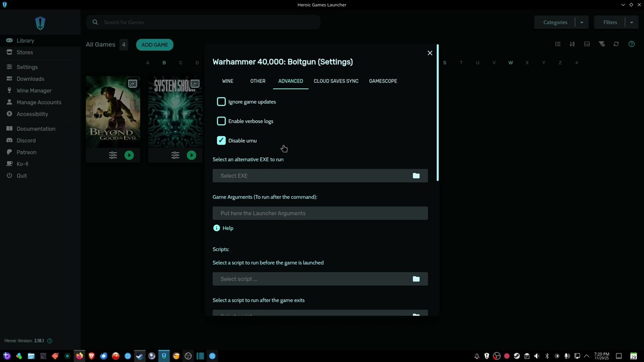Click the pre-launch Select script field
The height and width of the screenshot is (362, 644).
coord(320,279)
